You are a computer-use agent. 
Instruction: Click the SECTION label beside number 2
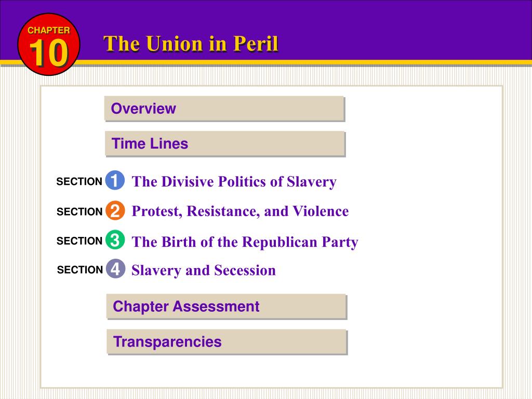[79, 212]
